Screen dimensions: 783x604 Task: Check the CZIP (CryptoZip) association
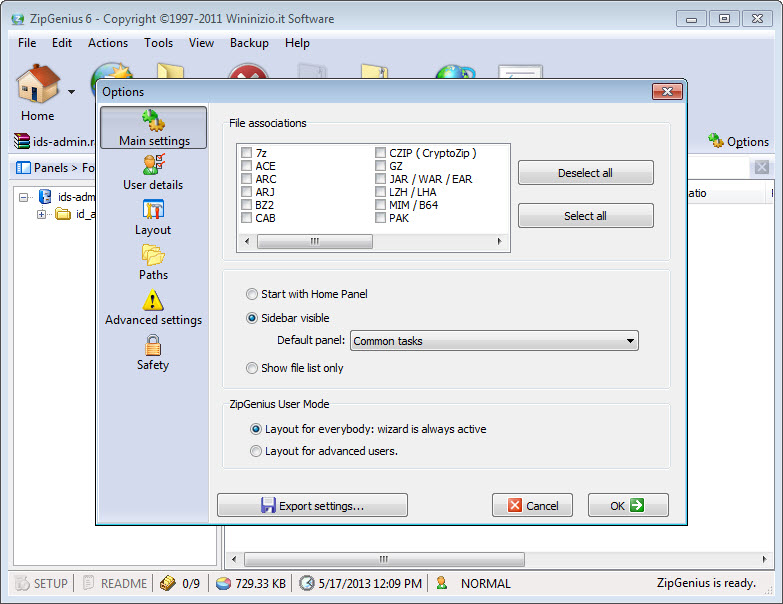pos(381,152)
